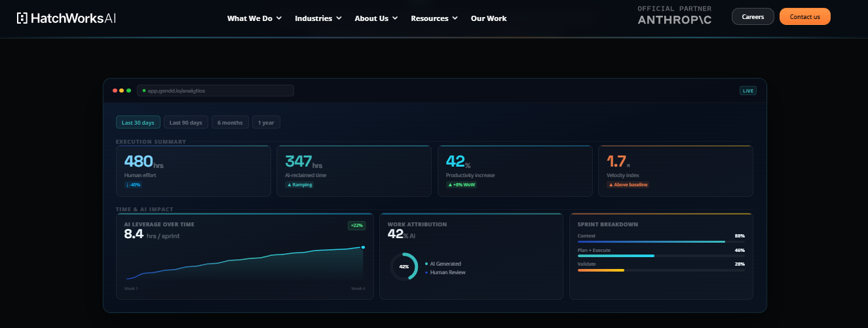This screenshot has width=868, height=328.
Task: Click the SPRINT BREAKDOWN title
Action: [607, 224]
